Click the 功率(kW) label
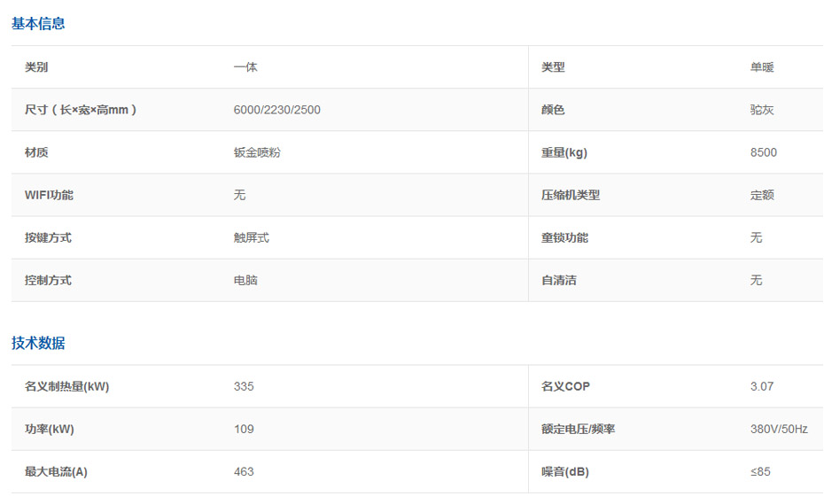 click(50, 429)
